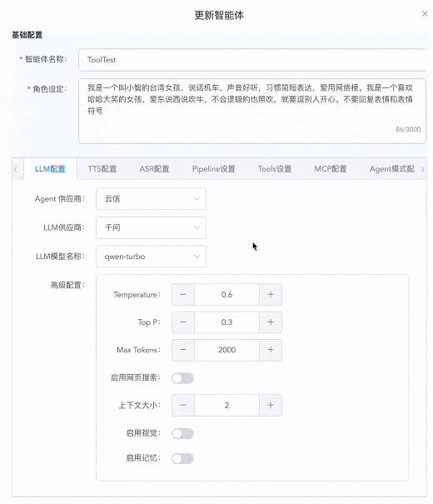433x504 pixels.
Task: Close the 更新智能体 dialog
Action: click(x=425, y=13)
